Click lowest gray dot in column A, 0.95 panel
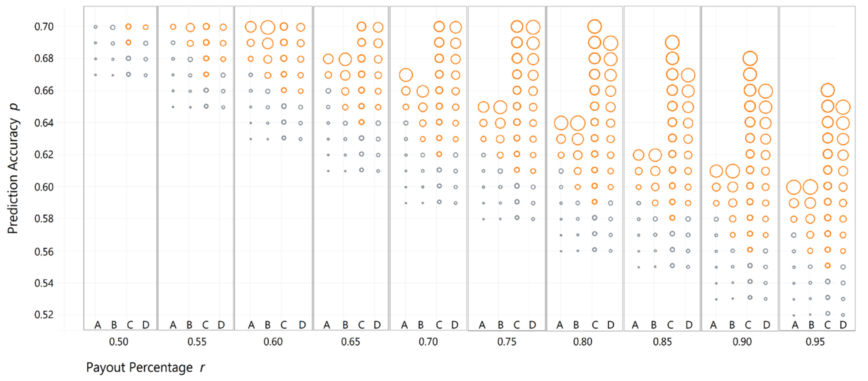The width and height of the screenshot is (868, 381). click(x=794, y=315)
